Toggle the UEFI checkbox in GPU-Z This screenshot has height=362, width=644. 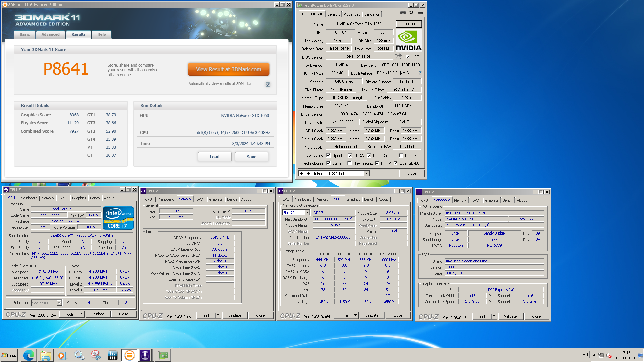point(407,57)
